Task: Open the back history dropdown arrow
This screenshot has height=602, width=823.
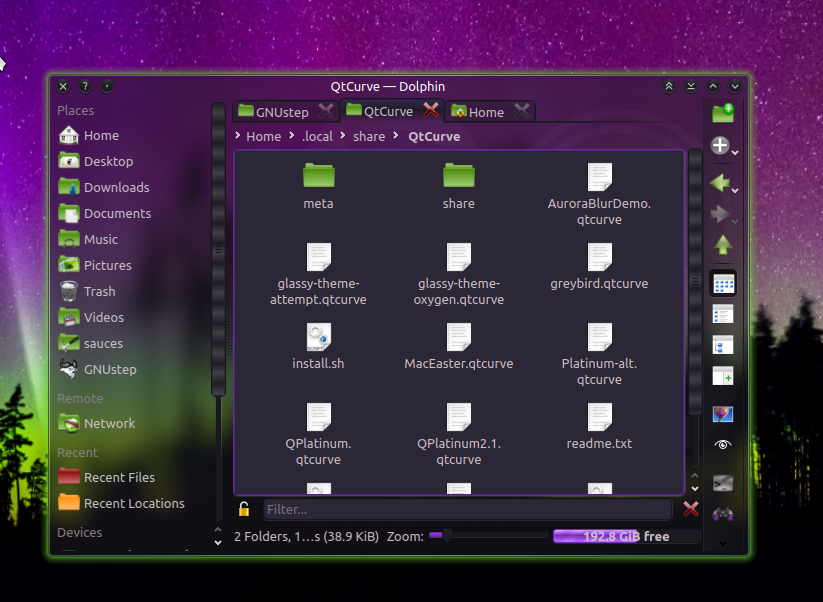Action: pos(735,190)
